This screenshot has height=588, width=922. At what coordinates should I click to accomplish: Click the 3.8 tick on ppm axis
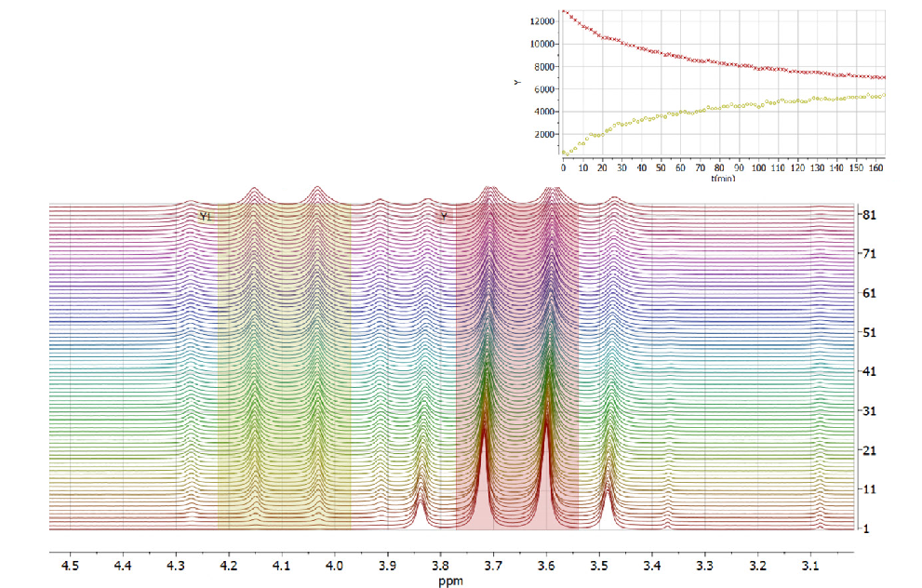440,566
